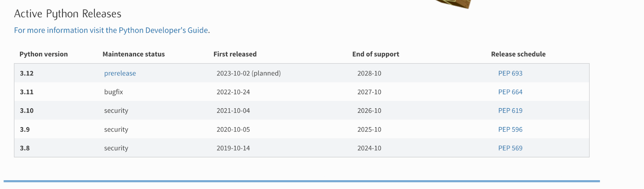Click the 3.11 version cell
The height and width of the screenshot is (189, 644).
tap(27, 92)
